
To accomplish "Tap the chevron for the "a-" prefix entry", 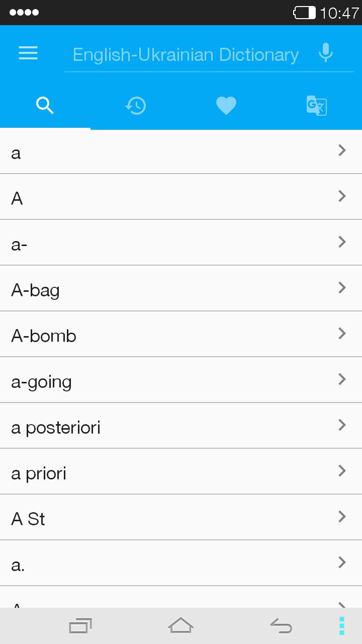I will pos(342,242).
